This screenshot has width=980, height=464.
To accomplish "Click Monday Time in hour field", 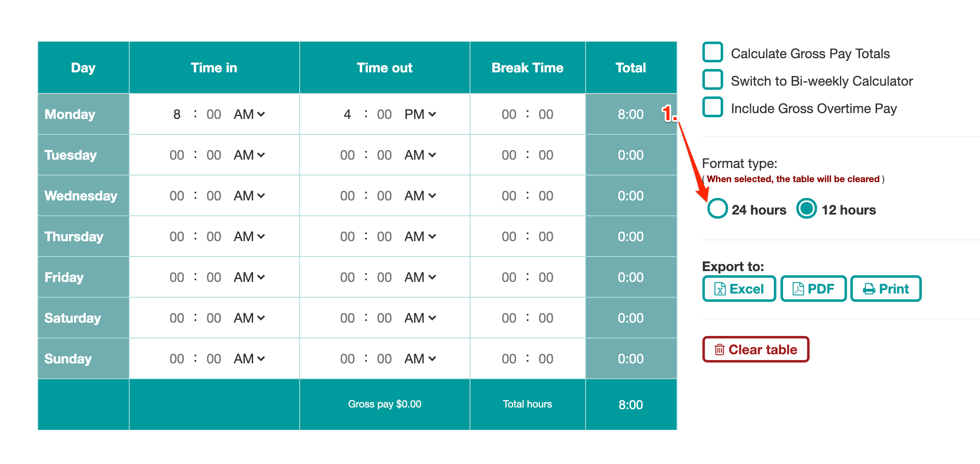I will click(x=177, y=114).
